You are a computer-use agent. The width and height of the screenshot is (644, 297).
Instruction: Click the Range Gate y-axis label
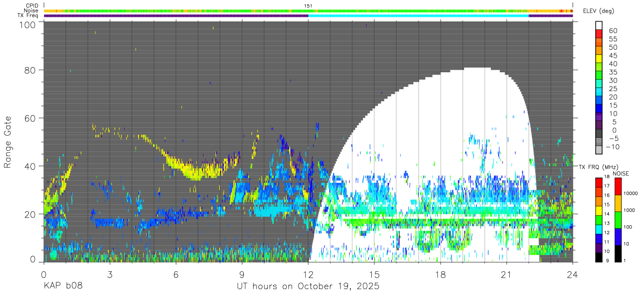point(8,142)
